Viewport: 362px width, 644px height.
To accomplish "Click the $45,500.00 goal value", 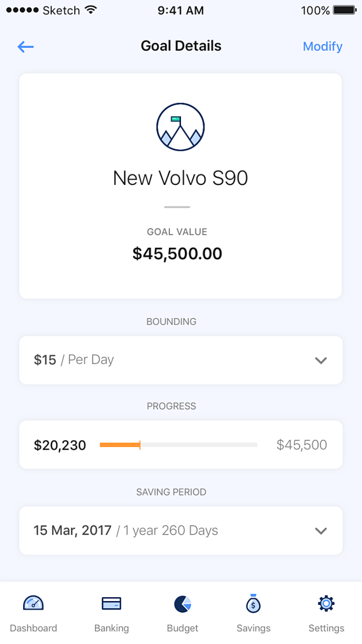I will coord(178,254).
